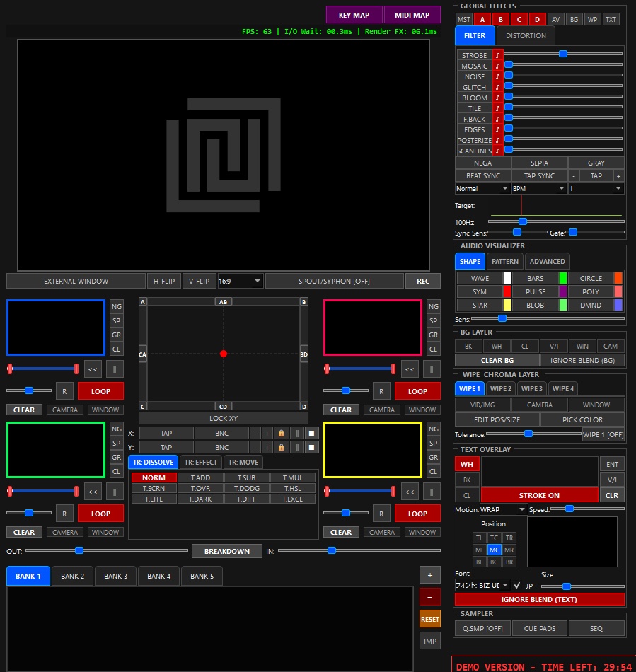Rewind the pink deck with the << button
636x672 pixels.
click(x=410, y=369)
